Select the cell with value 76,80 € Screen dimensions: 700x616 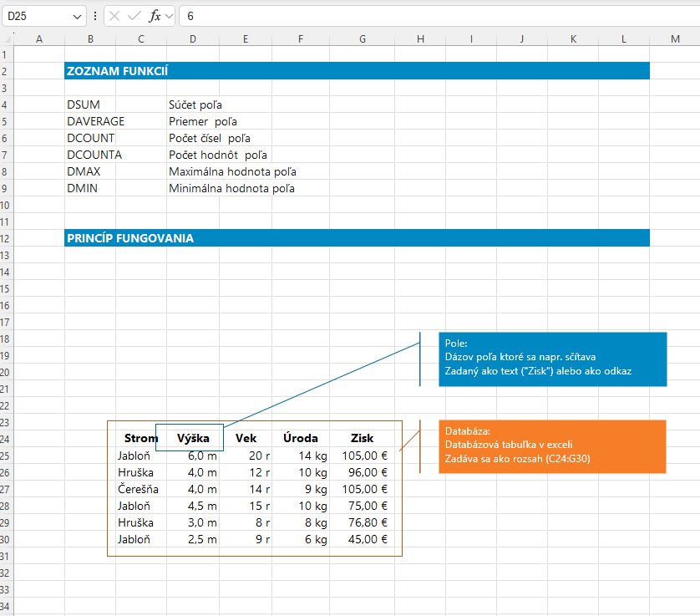364,522
